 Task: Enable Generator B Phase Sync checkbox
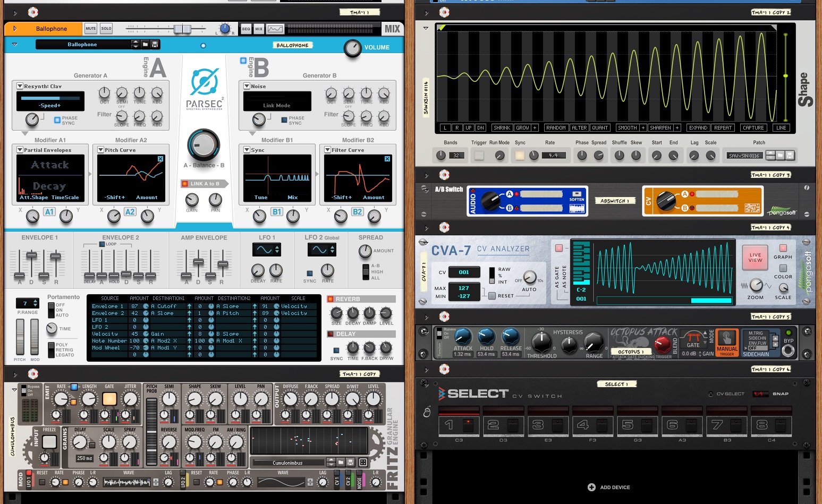point(284,120)
